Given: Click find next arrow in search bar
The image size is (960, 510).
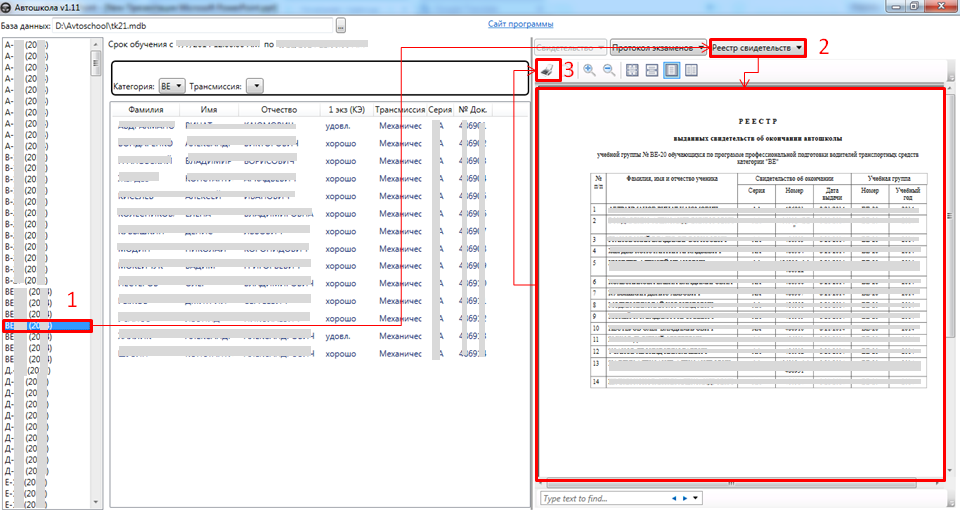Looking at the screenshot, I should 685,497.
